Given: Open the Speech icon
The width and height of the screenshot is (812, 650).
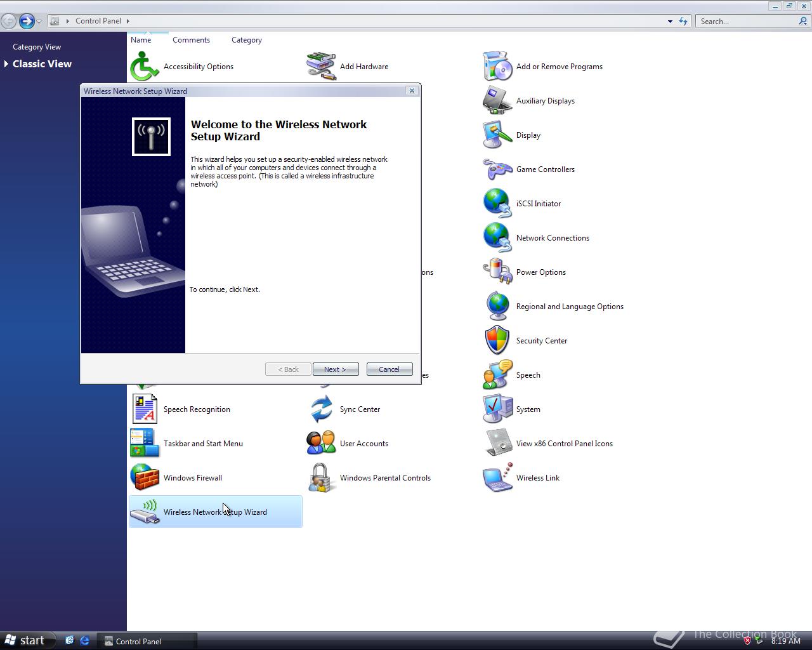Looking at the screenshot, I should [497, 375].
